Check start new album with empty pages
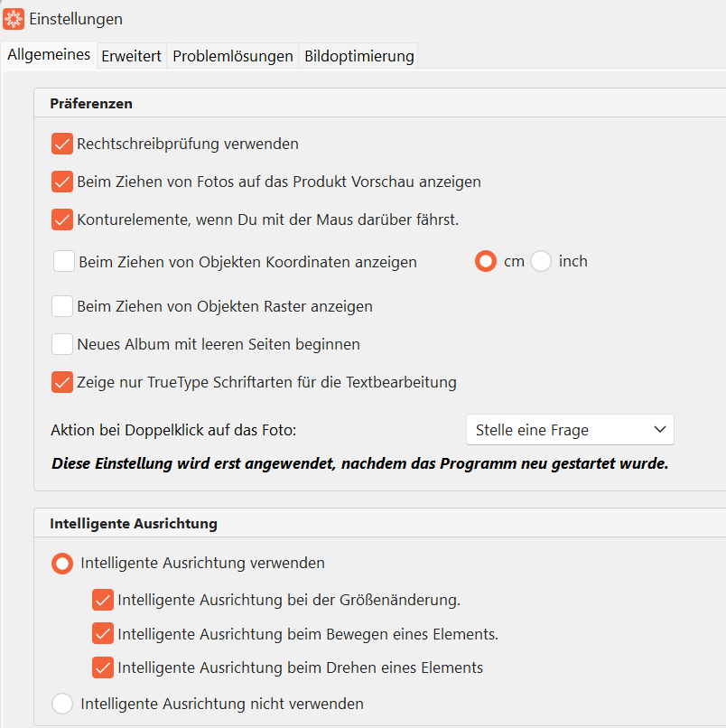 pos(61,343)
